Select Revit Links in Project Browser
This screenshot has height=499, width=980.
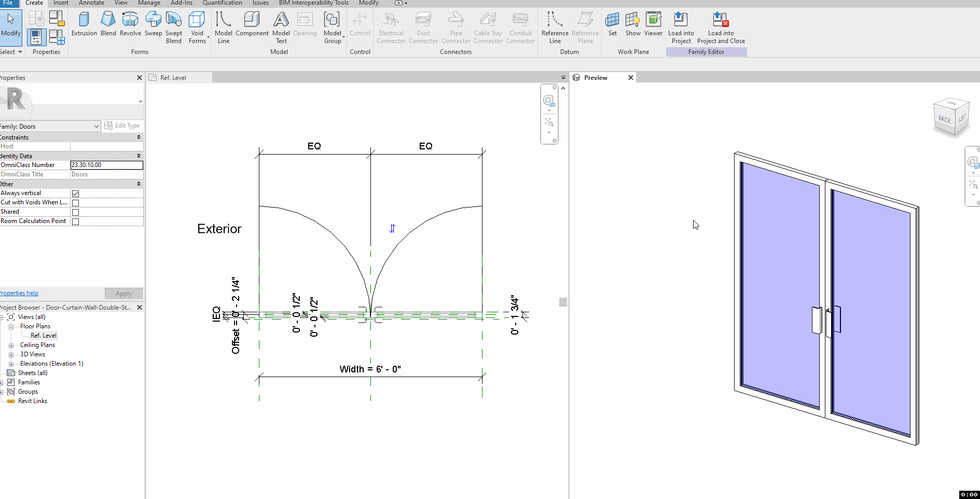point(33,401)
